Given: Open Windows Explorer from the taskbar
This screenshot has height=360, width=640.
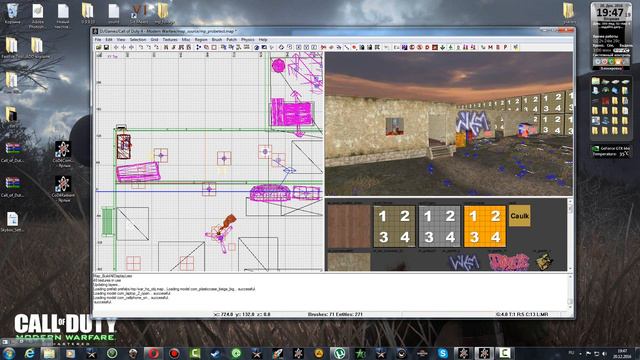Looking at the screenshot, I should 49,353.
